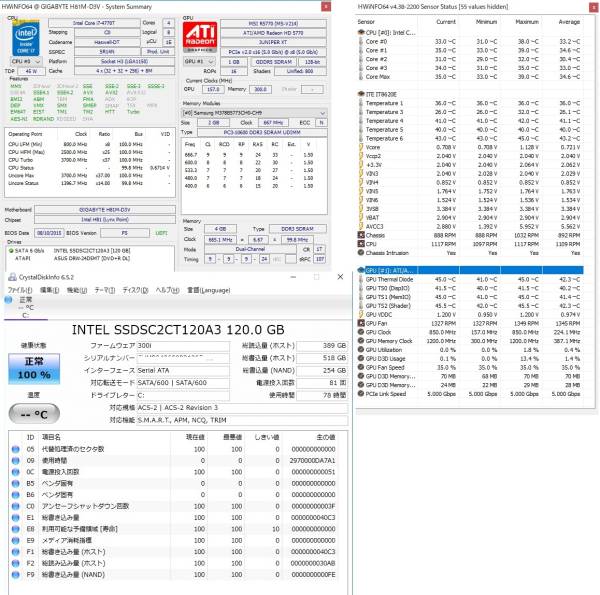Select the GPU Memory Clock sensor row
This screenshot has width=600, height=595.
click(x=470, y=341)
